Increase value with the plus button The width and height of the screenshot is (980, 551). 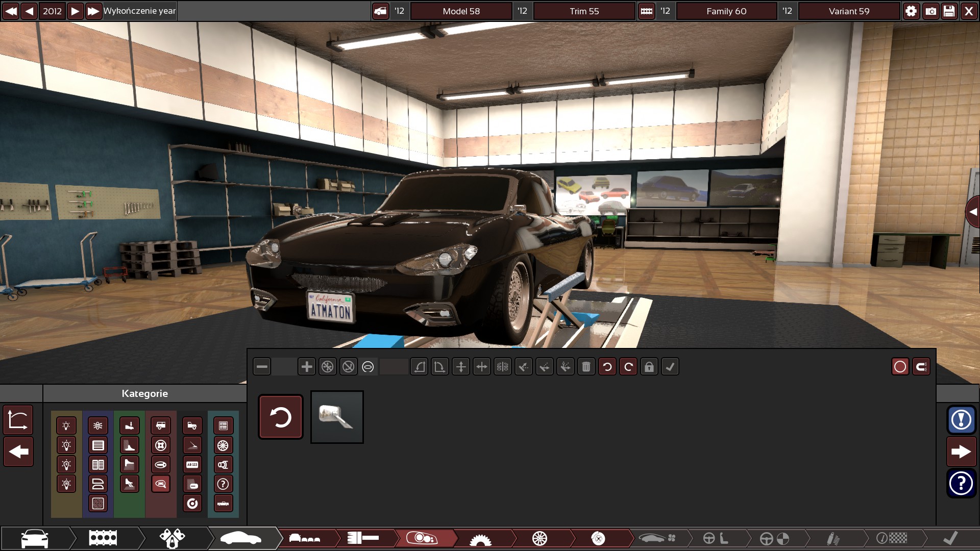pyautogui.click(x=307, y=366)
